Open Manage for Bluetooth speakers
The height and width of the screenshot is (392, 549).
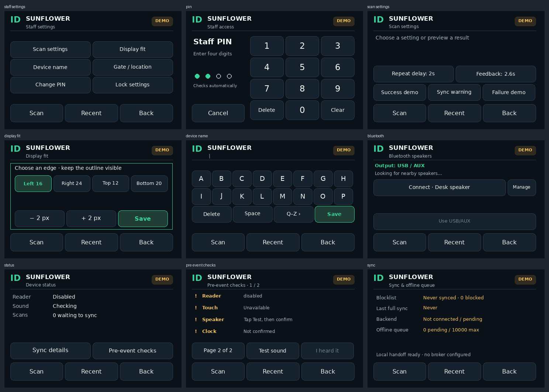click(522, 188)
